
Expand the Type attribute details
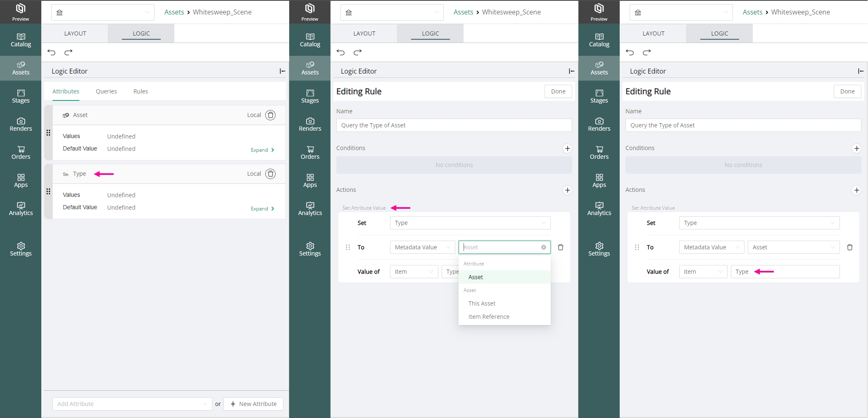tap(262, 209)
